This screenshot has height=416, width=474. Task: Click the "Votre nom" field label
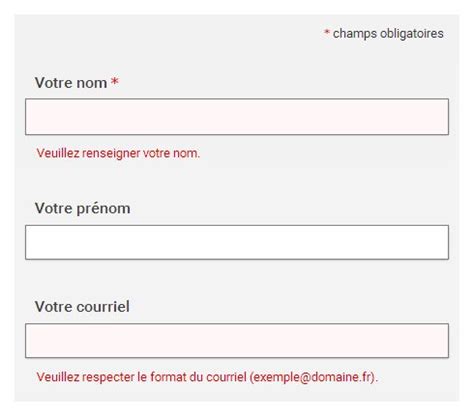[71, 83]
